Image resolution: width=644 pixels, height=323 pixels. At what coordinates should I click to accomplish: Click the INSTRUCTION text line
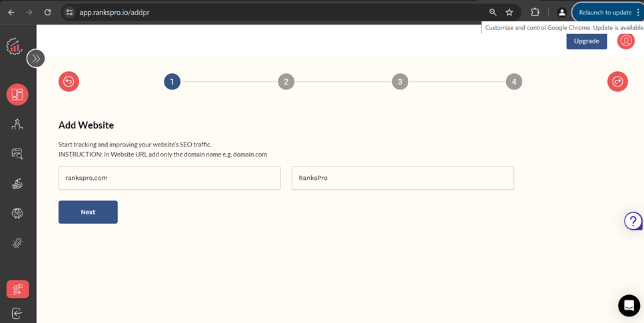click(162, 155)
